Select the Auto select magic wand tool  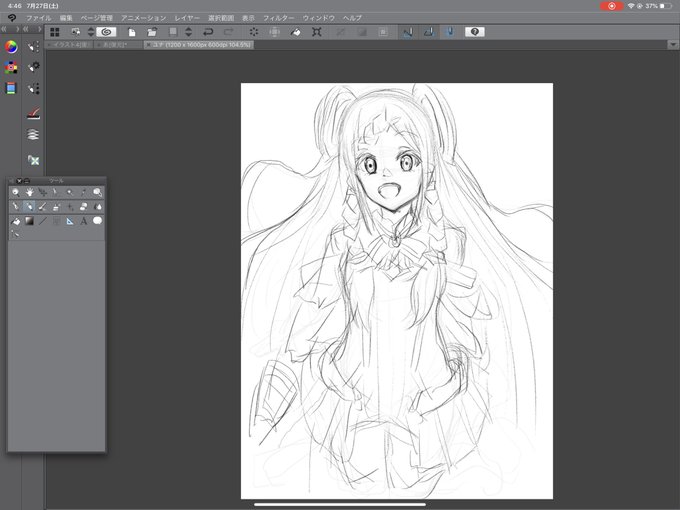70,192
